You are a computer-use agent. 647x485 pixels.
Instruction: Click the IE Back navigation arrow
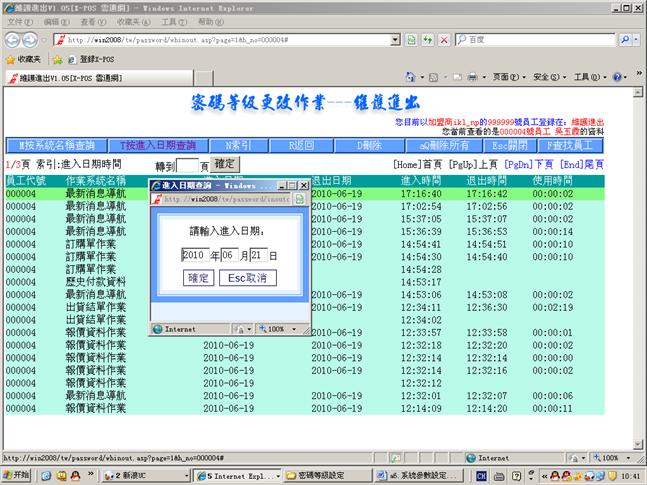pos(14,39)
